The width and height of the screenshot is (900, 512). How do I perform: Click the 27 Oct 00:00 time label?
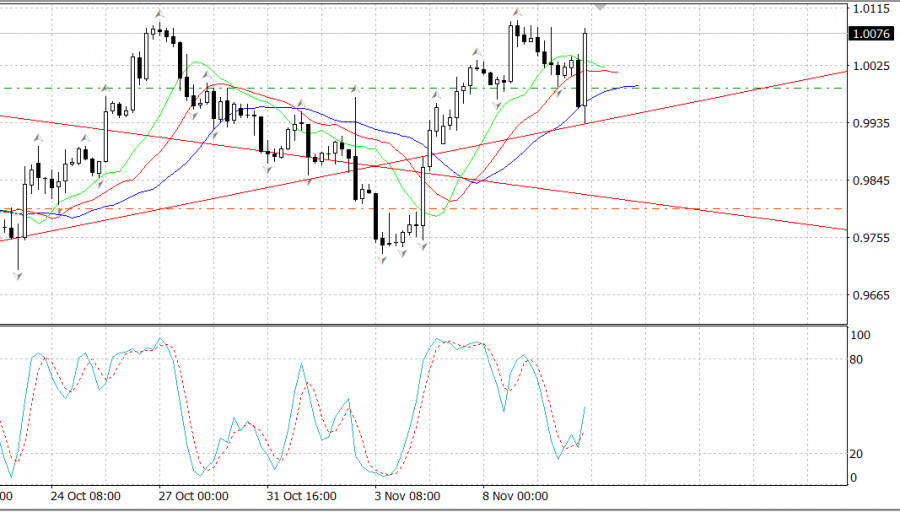coord(193,496)
